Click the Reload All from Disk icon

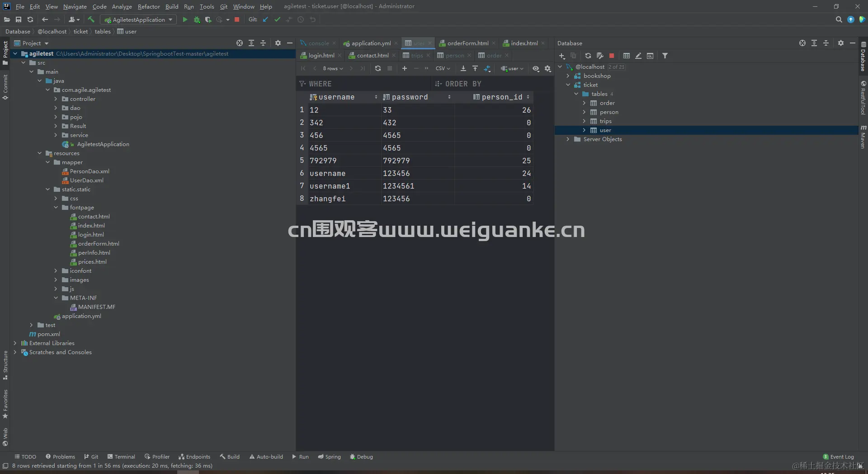tap(30, 19)
